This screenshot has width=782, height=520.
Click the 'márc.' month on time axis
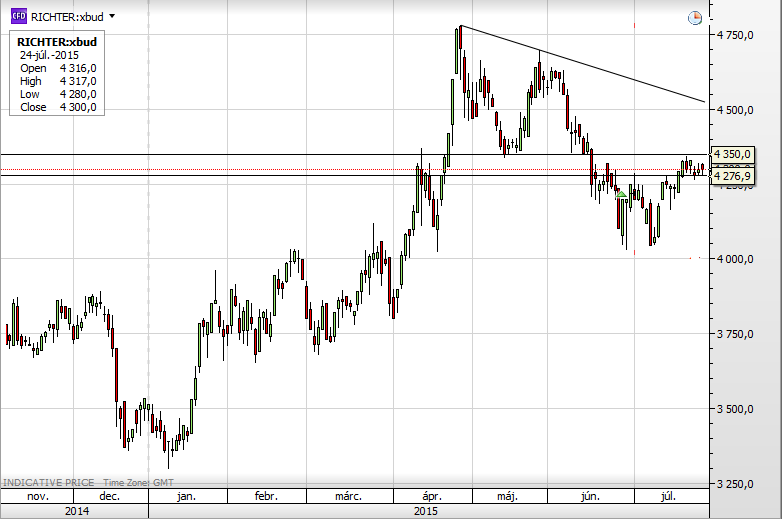click(x=348, y=497)
